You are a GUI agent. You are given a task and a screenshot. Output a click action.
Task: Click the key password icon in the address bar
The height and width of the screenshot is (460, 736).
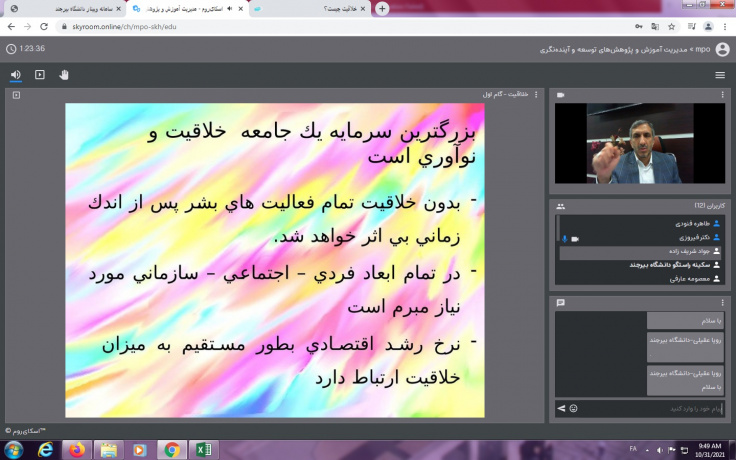pos(639,27)
